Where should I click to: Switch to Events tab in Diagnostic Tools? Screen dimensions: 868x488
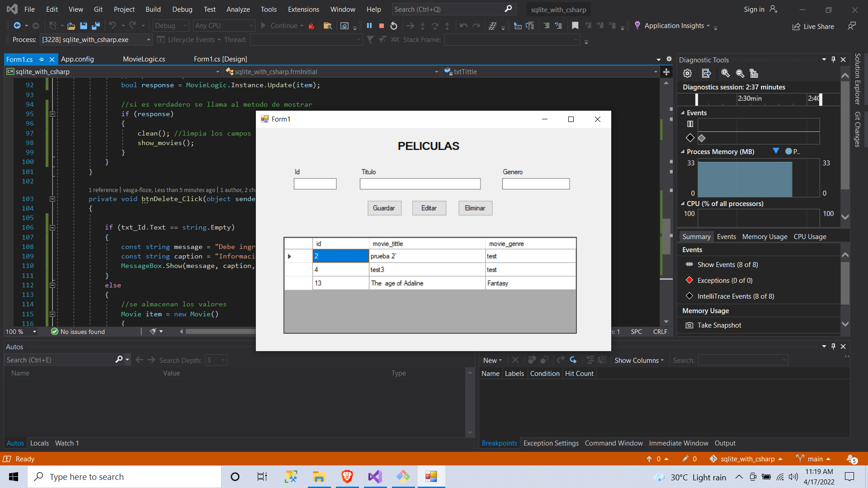726,237
